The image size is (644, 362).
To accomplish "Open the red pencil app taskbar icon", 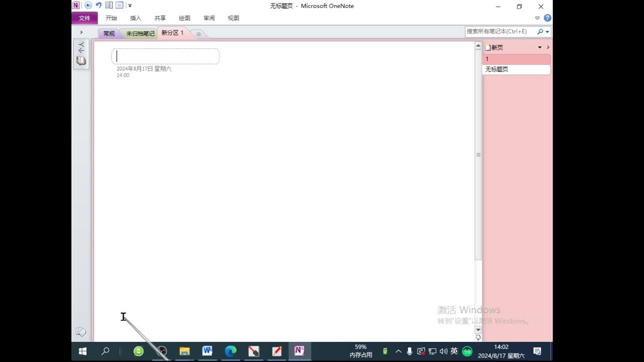I will pos(277,351).
